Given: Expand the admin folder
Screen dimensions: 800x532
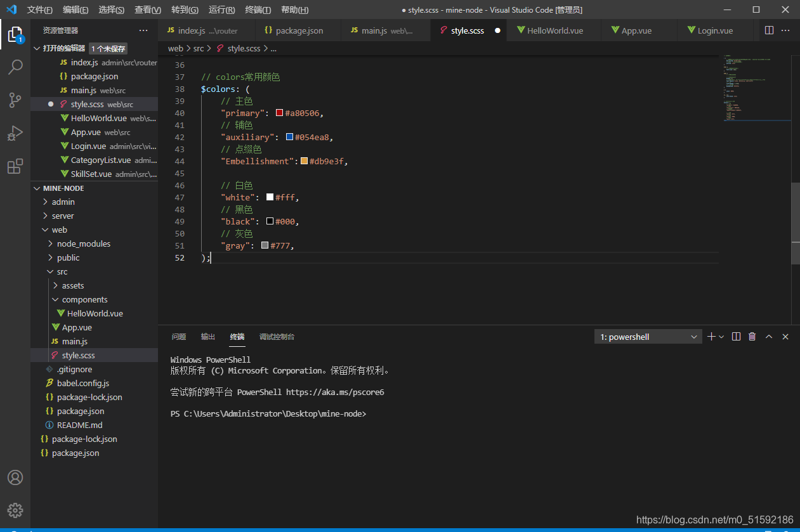Looking at the screenshot, I should [63, 202].
